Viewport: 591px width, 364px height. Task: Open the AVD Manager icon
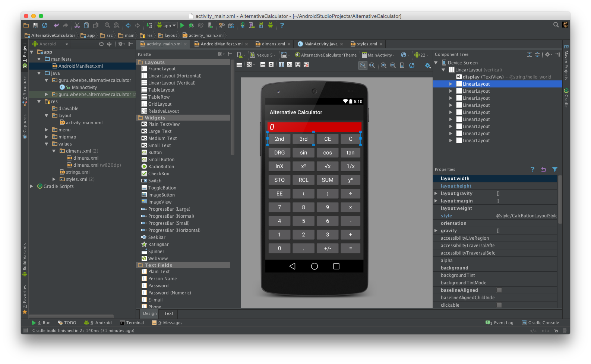click(252, 25)
